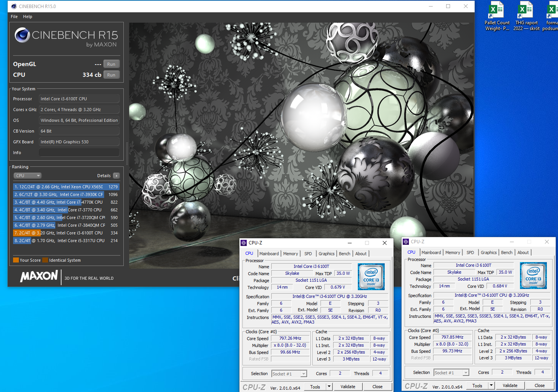The image size is (558, 392).
Task: Click Core VID value 0.684 V
Action: click(500, 286)
